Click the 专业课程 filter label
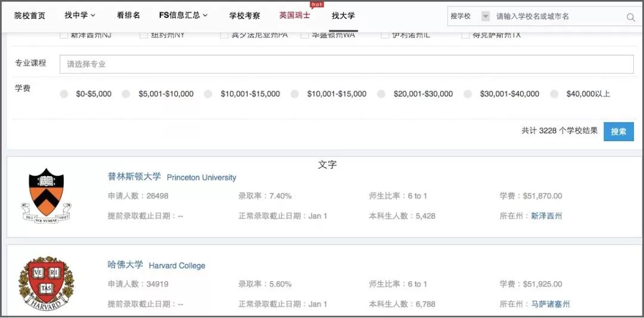The height and width of the screenshot is (318, 644). pos(30,63)
